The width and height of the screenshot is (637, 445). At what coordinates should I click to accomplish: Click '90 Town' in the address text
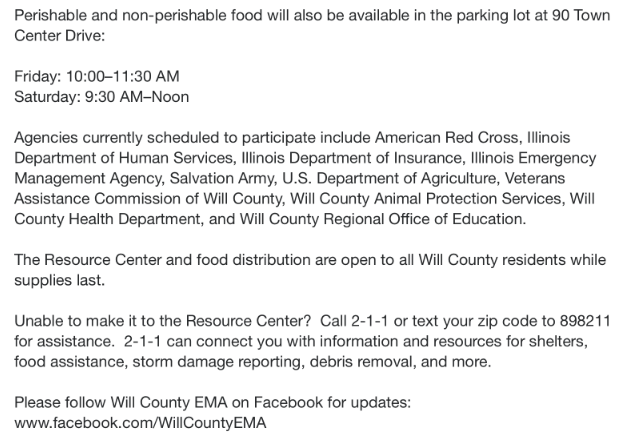pyautogui.click(x=581, y=15)
